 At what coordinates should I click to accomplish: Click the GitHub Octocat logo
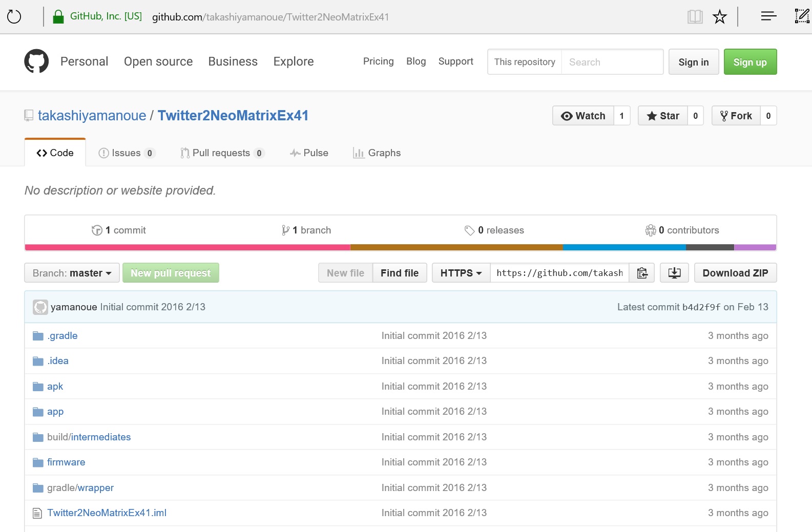[x=36, y=61]
